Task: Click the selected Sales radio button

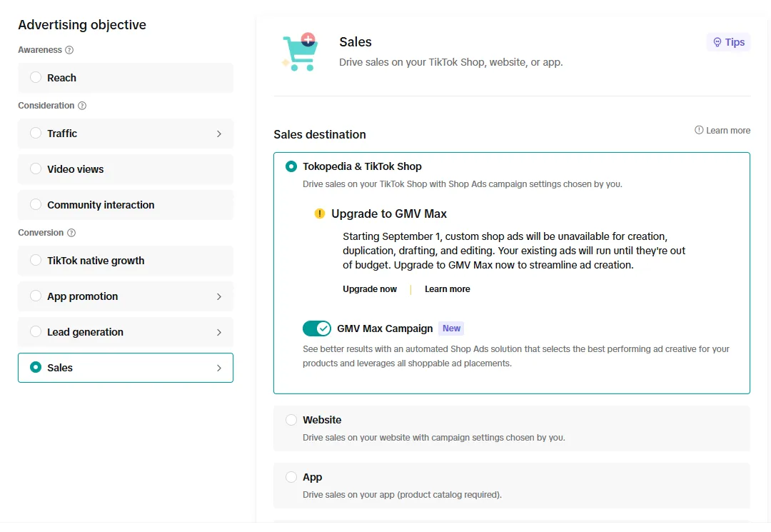Action: pos(36,367)
